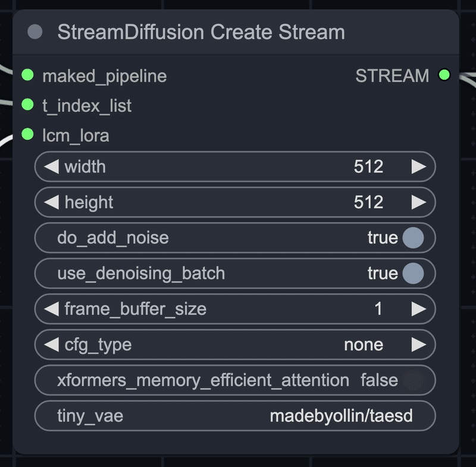Click the t_index_list input connector
This screenshot has height=467, width=476.
pos(29,104)
